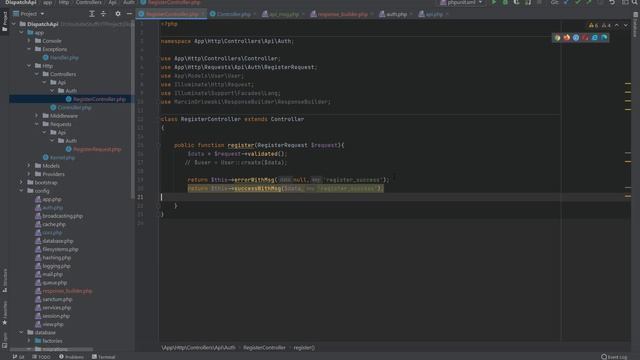Open Event Log in status bar
The height and width of the screenshot is (360, 640).
point(614,357)
